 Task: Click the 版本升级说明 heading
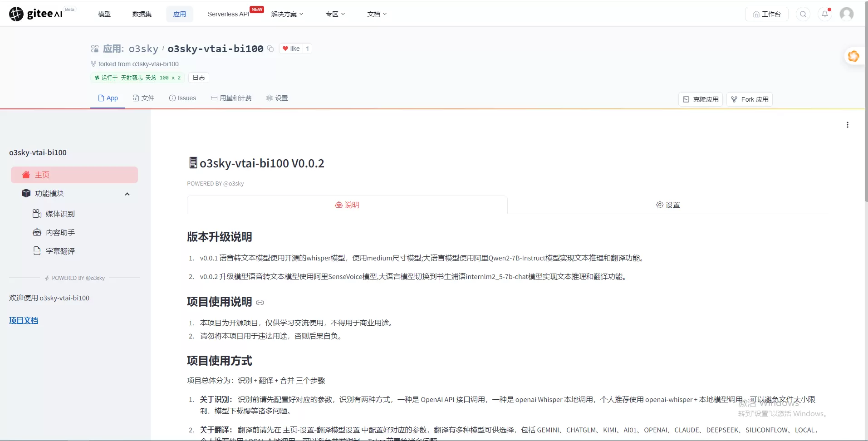(220, 237)
